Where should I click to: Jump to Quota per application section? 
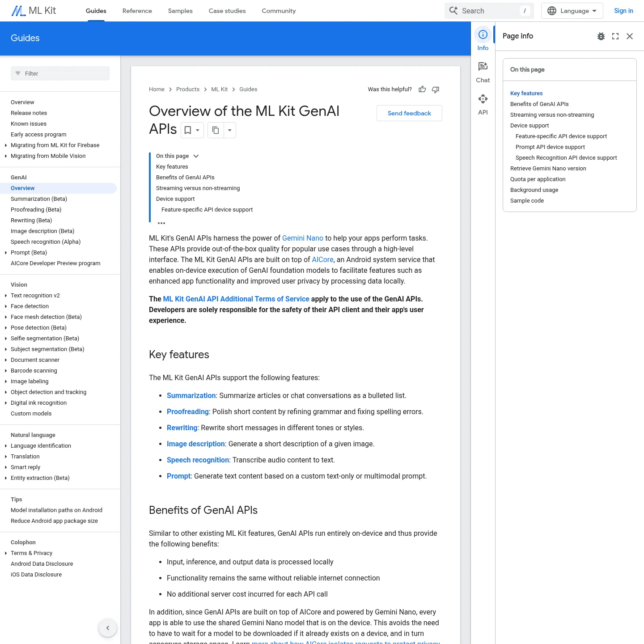click(538, 179)
